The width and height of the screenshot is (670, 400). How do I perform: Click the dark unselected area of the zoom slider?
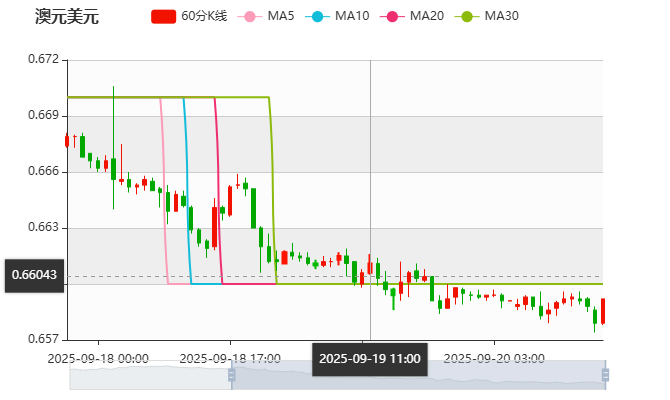(x=150, y=375)
